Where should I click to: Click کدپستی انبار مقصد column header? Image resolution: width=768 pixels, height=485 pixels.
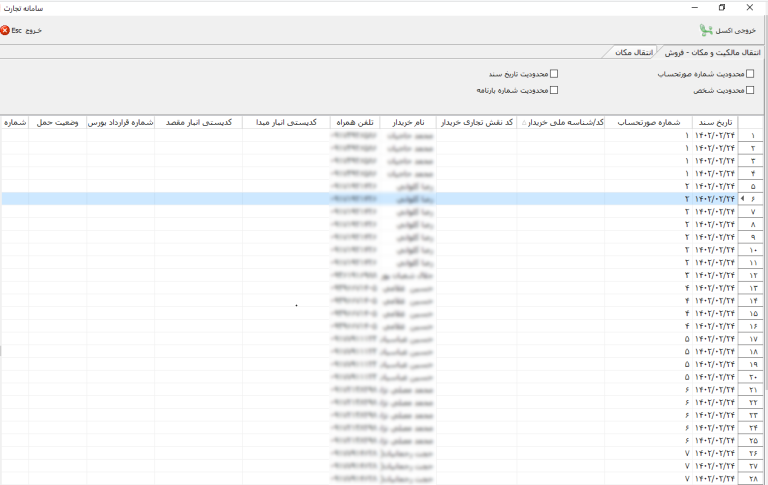coord(198,122)
